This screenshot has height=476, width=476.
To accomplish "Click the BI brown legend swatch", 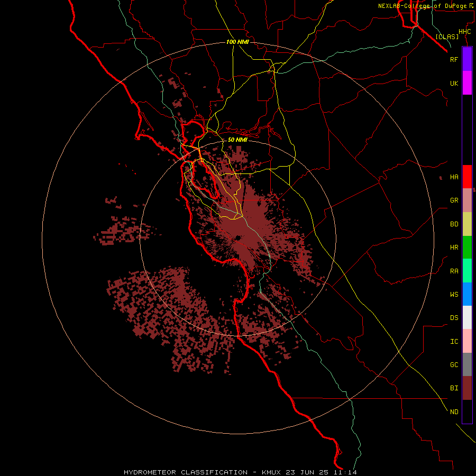I will click(x=467, y=388).
